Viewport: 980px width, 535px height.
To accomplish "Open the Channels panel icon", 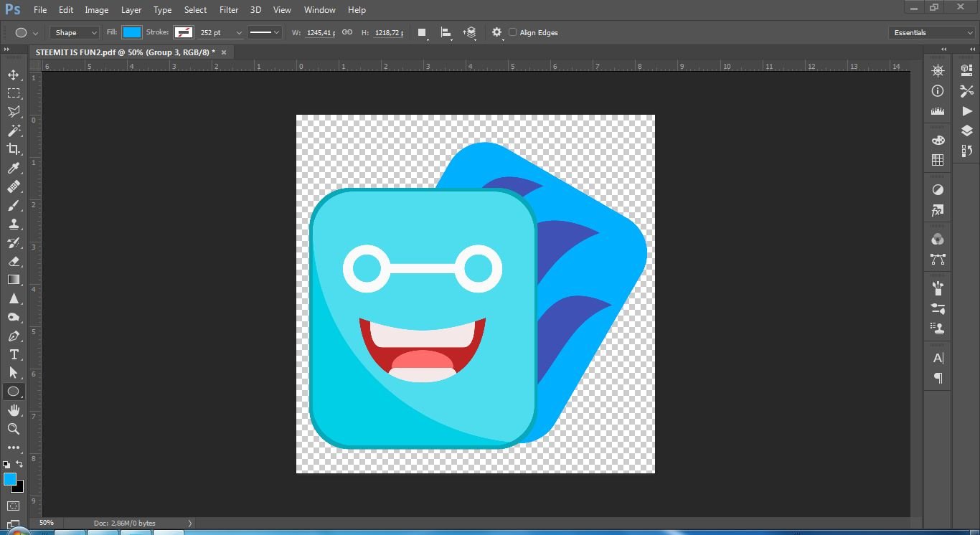I will [x=938, y=240].
